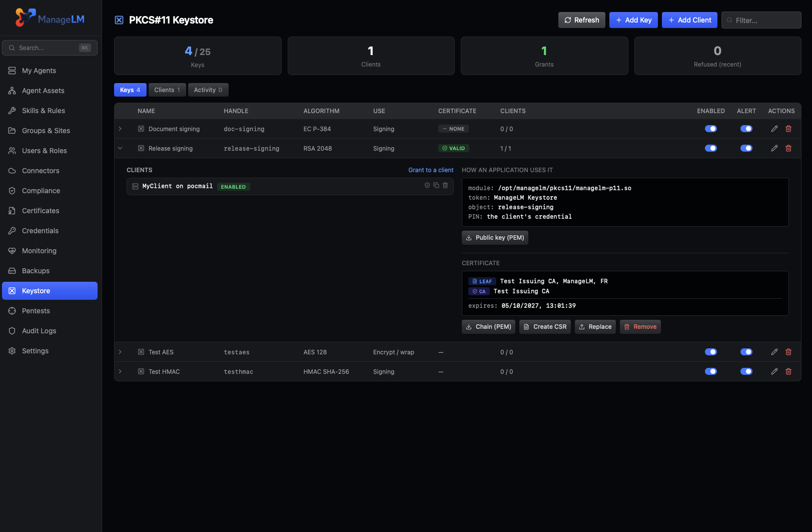Viewport: 812px width, 532px height.
Task: Toggle Alert switch for Test AES
Action: coord(746,352)
